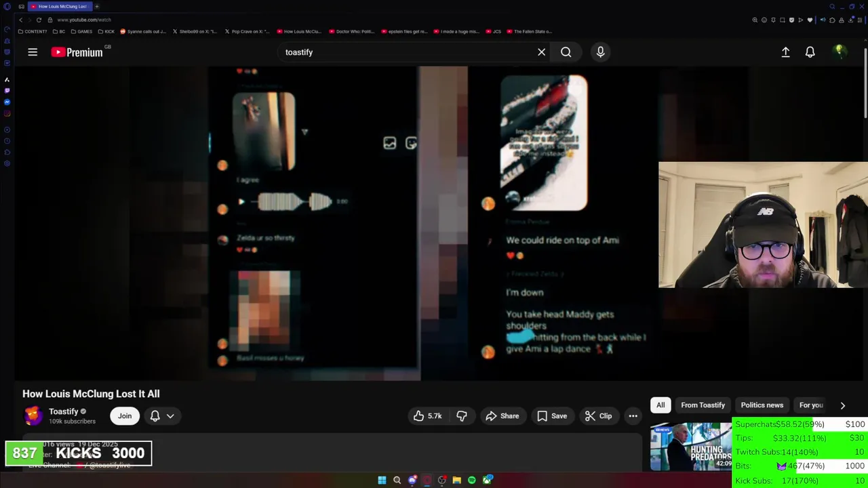Mute tab audio with speaker icon
The image size is (868, 488).
(x=823, y=20)
